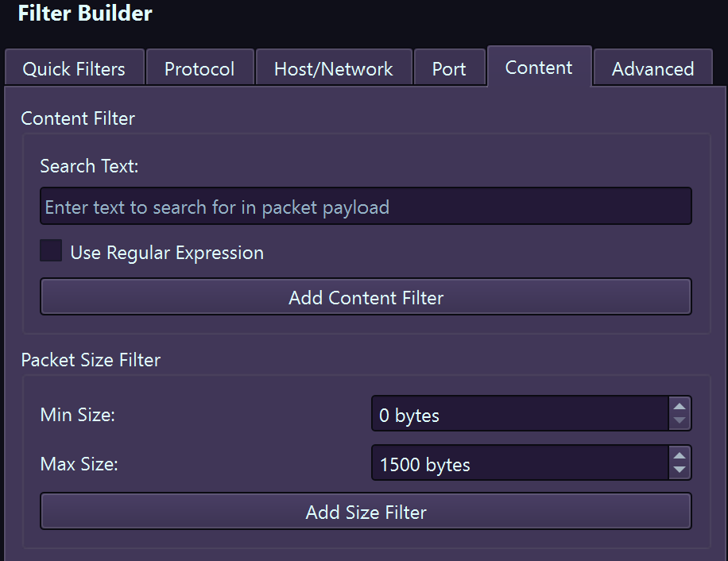Select the Host/Network tab
This screenshot has height=561, width=728.
(334, 68)
